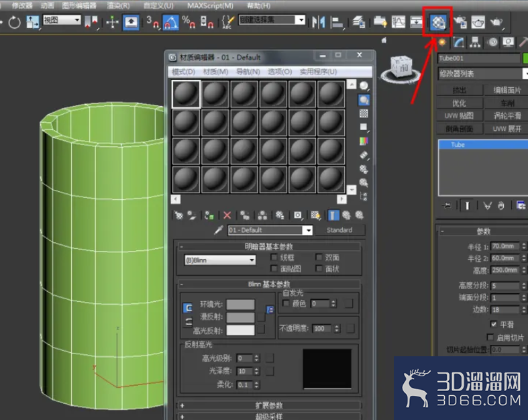Open the (B)Blinn shader dropdown

click(220, 260)
